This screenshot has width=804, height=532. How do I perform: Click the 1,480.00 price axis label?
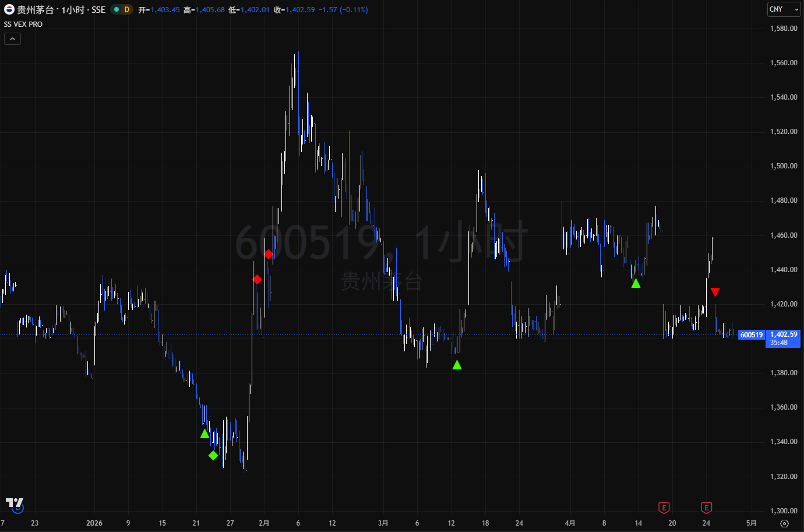click(784, 200)
